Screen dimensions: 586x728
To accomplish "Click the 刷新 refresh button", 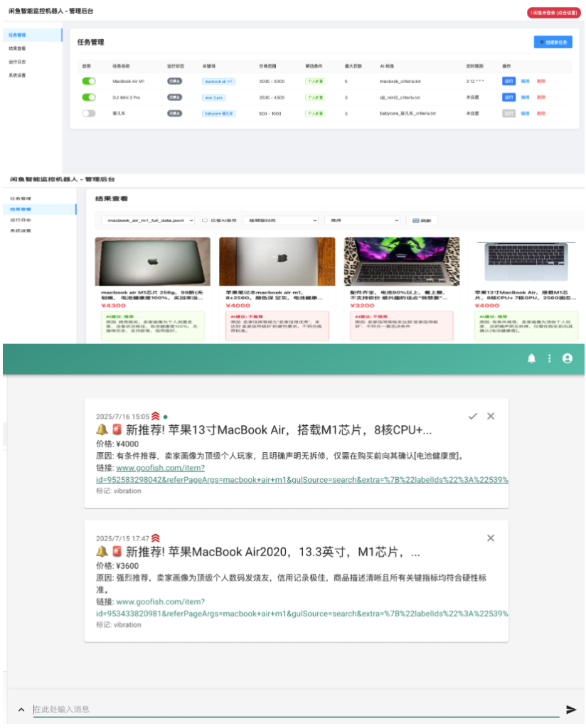I will (422, 220).
